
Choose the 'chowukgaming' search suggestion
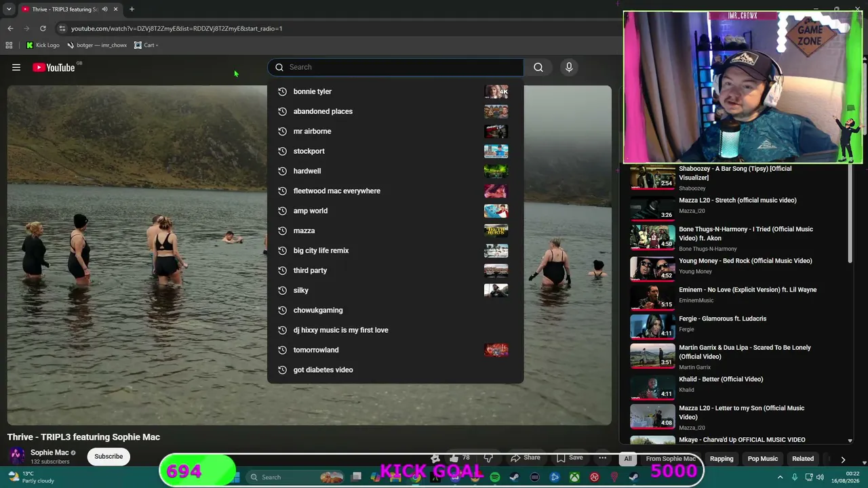click(395, 310)
